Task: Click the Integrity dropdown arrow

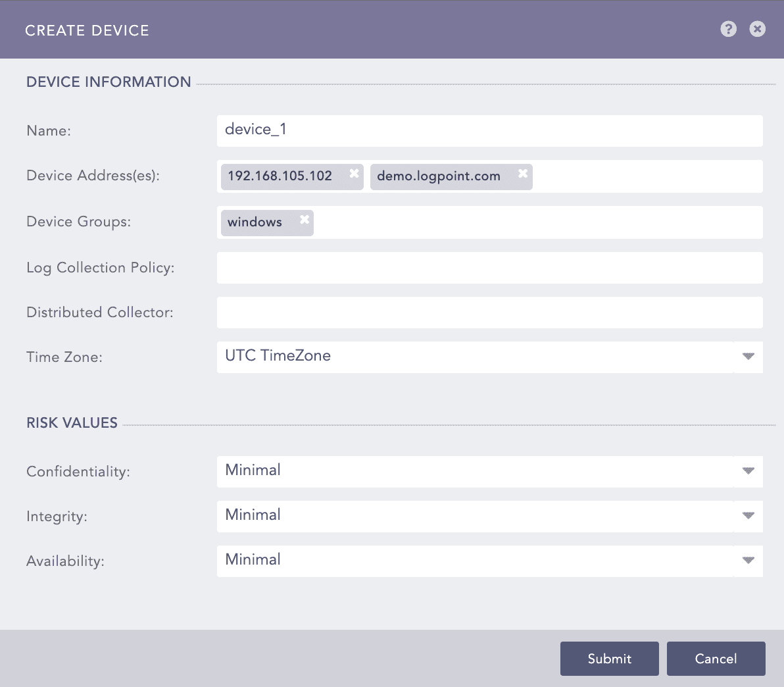Action: tap(748, 516)
